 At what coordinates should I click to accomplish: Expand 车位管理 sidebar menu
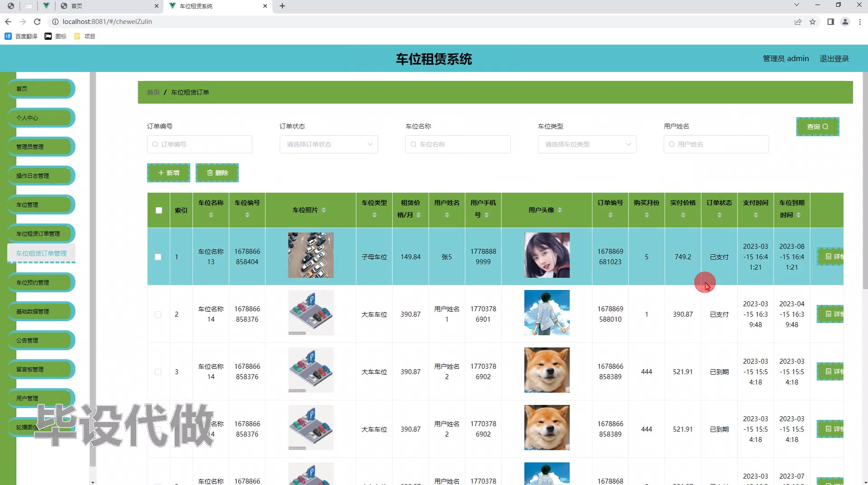[x=41, y=204]
